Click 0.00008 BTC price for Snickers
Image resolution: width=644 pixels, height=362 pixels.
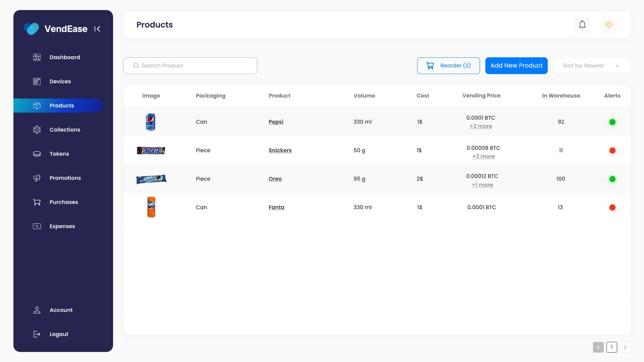click(483, 148)
